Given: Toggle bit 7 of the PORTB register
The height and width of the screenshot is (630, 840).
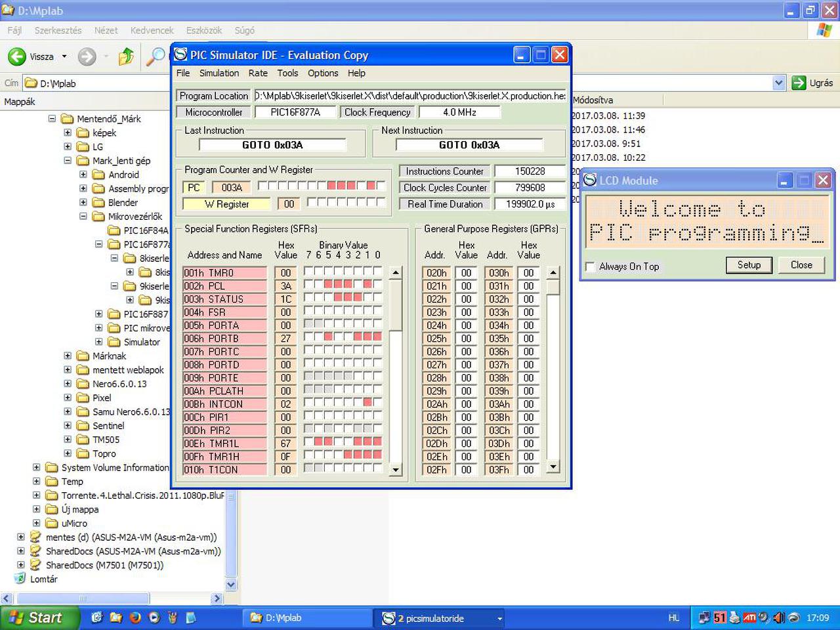Looking at the screenshot, I should click(x=308, y=337).
